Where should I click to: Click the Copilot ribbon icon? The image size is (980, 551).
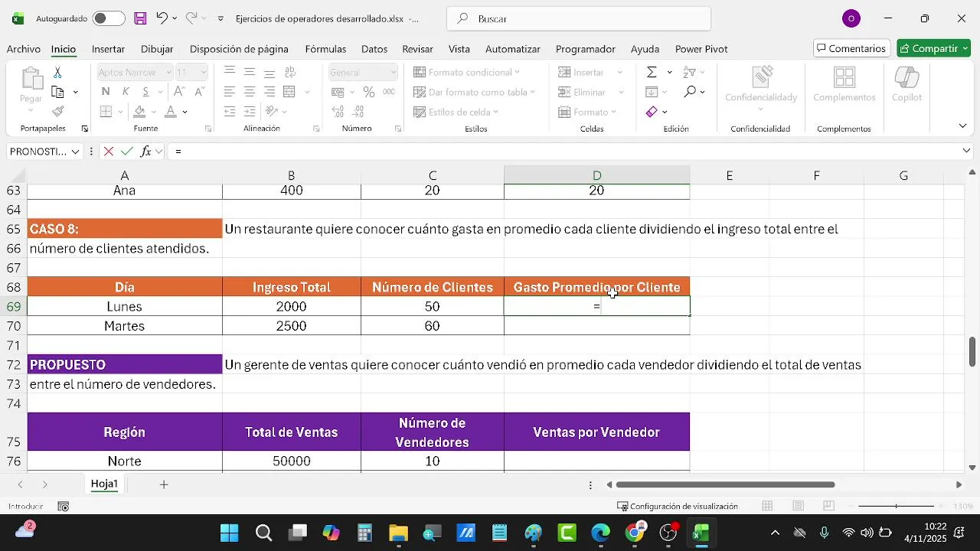click(x=907, y=84)
